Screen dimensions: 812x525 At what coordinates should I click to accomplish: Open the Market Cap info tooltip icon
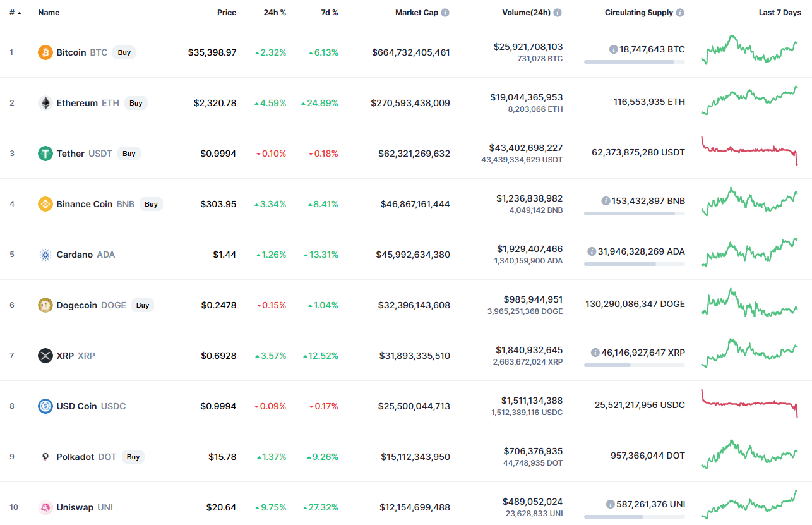click(x=445, y=13)
